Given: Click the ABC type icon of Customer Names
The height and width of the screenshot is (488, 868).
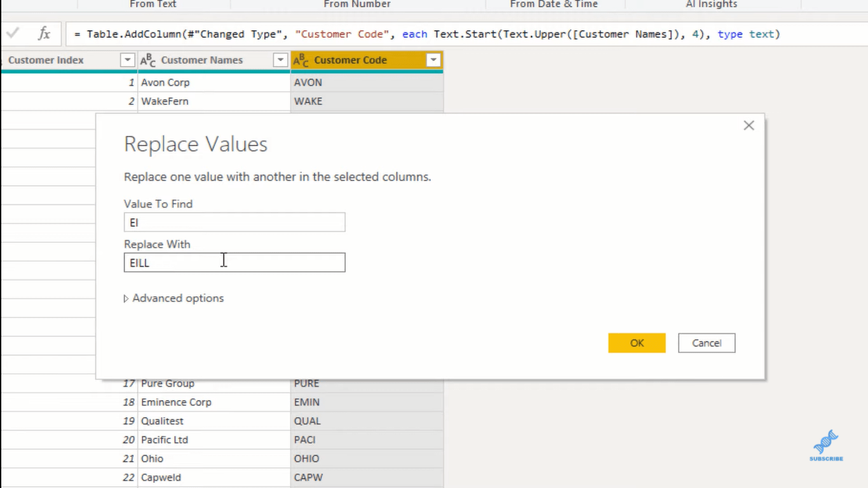Looking at the screenshot, I should tap(147, 60).
